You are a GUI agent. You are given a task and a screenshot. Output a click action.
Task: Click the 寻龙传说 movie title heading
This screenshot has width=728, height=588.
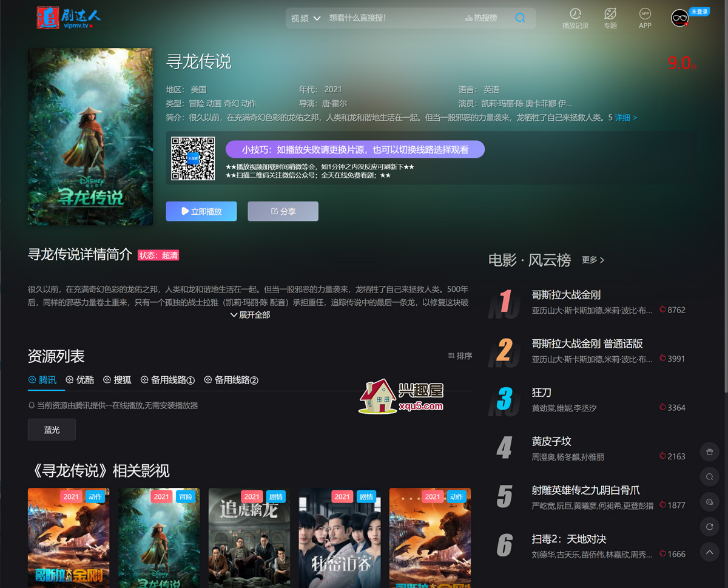tap(199, 61)
